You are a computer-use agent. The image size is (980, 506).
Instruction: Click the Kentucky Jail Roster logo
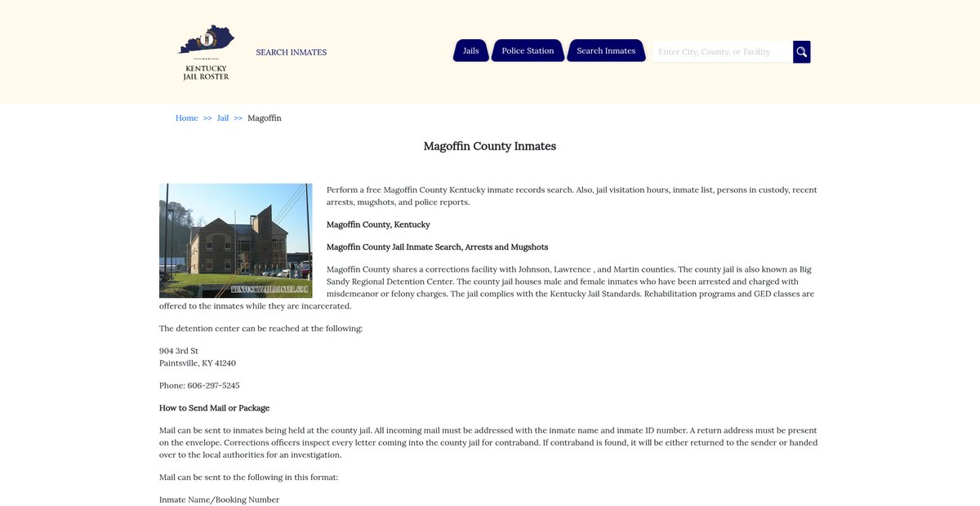tap(206, 52)
